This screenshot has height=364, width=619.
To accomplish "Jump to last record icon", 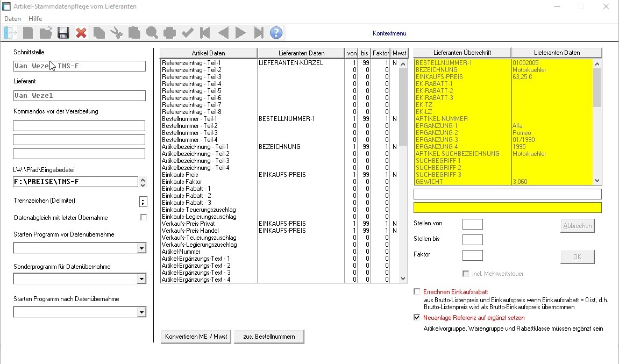I will coord(259,33).
